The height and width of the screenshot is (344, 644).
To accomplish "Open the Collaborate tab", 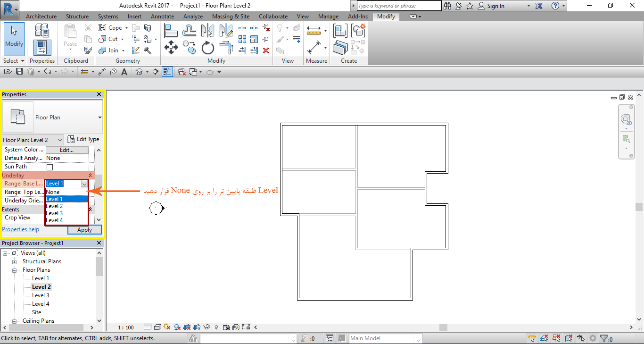I will pos(273,17).
